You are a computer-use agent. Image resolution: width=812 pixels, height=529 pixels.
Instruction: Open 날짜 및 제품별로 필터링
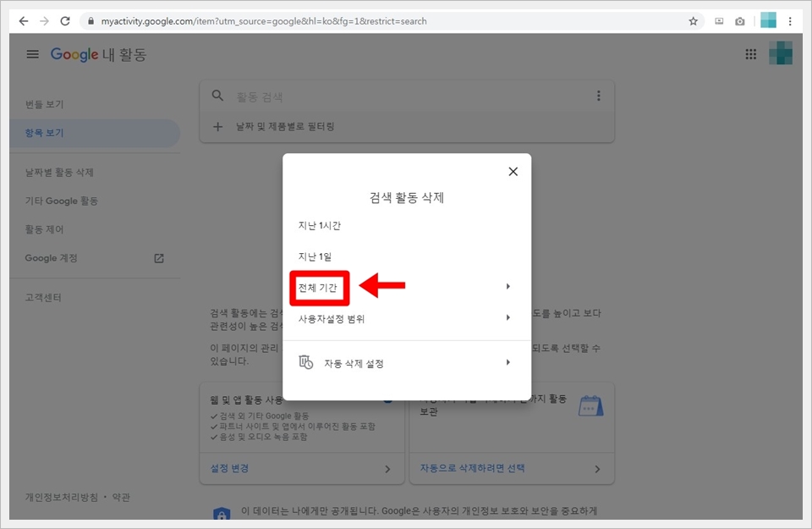pos(285,126)
